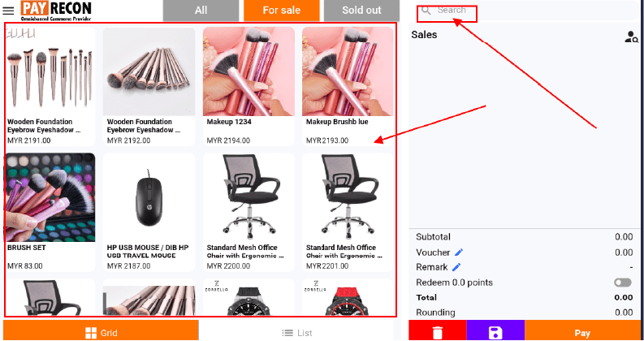Screen dimensions: 644x341
Task: Edit the Remark with pencil icon
Action: click(x=456, y=267)
